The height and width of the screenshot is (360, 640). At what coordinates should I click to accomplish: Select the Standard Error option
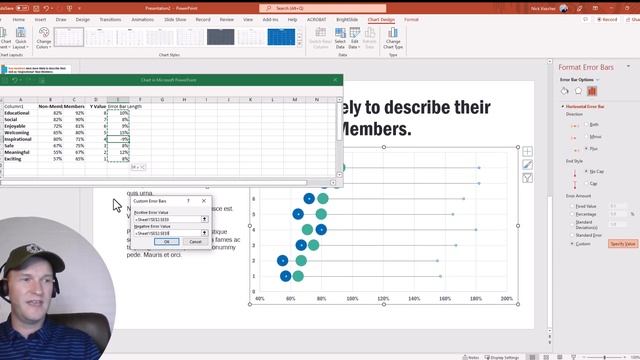(572, 236)
